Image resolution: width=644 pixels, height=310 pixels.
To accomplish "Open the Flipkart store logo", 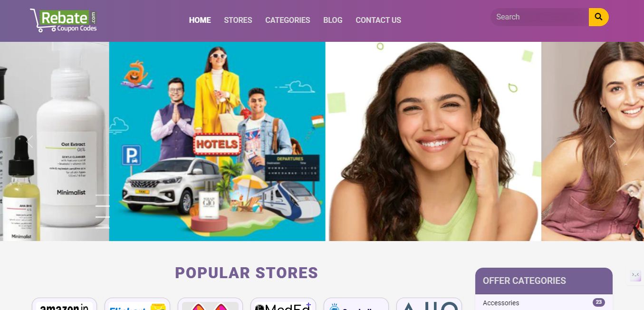I will [137, 304].
